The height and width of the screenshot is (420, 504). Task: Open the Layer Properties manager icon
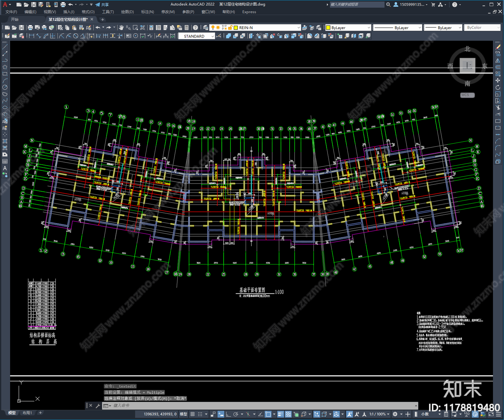[x=205, y=28]
